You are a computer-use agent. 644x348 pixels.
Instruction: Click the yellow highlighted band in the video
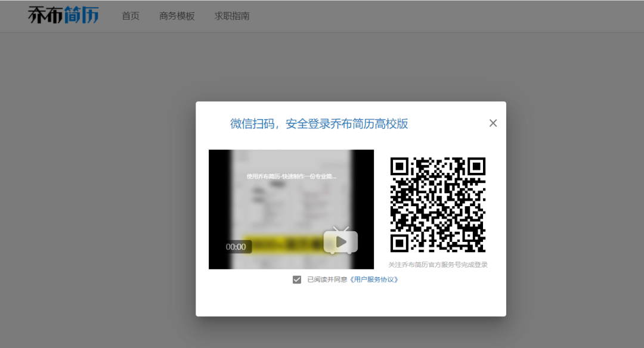tap(280, 243)
